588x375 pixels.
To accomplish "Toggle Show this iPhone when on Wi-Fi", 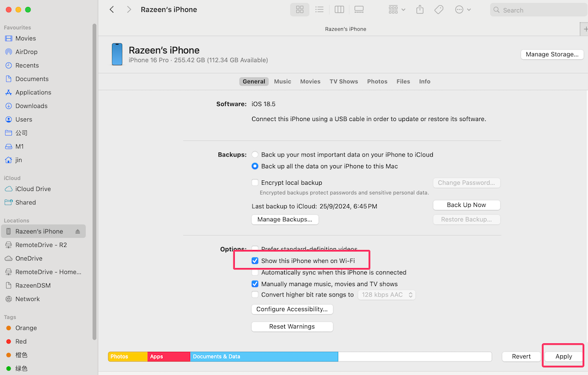I will click(255, 261).
